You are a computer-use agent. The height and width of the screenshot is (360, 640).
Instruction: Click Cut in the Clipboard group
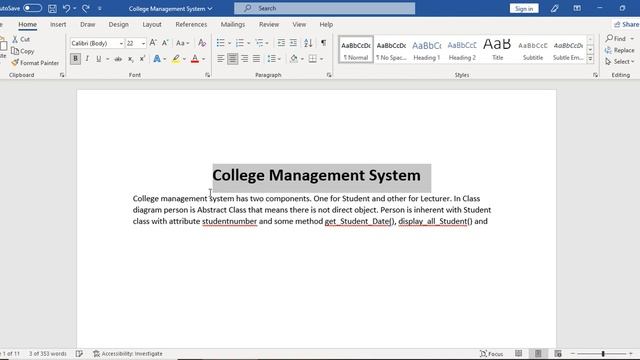click(21, 39)
